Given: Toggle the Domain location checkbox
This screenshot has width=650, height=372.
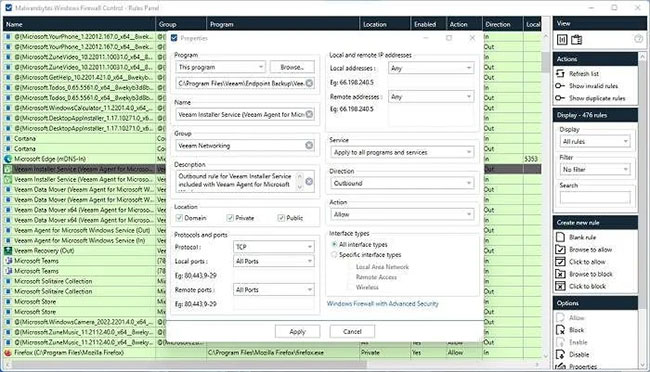Looking at the screenshot, I should click(x=179, y=218).
